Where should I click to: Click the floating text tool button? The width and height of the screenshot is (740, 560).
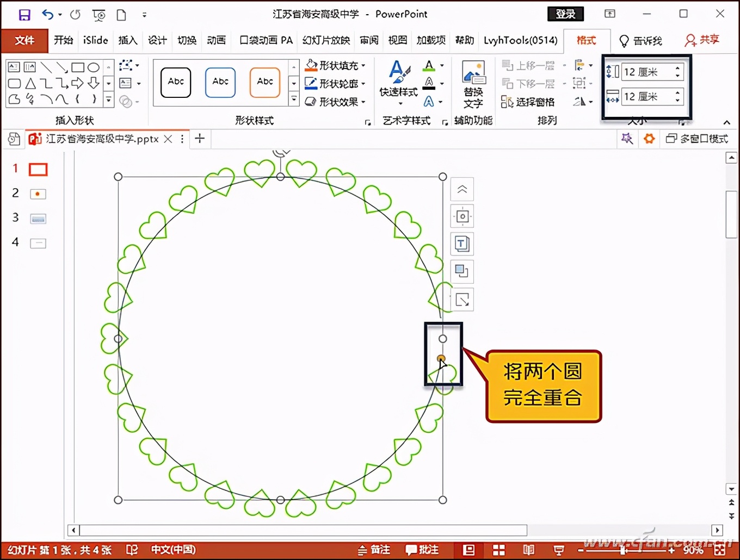462,244
